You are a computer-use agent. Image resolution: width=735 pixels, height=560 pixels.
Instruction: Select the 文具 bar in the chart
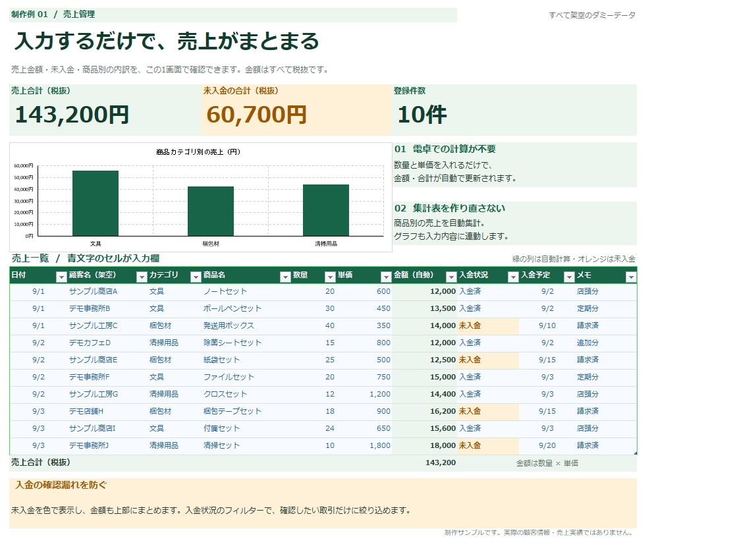coord(95,203)
